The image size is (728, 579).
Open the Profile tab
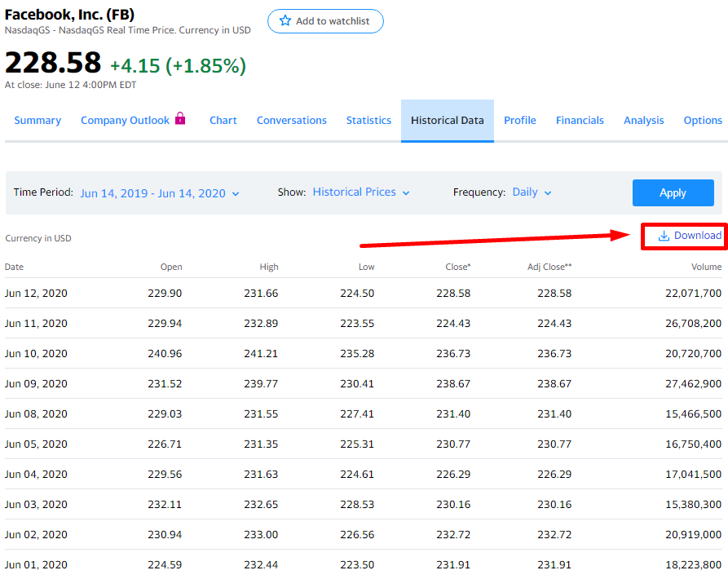[x=519, y=121]
